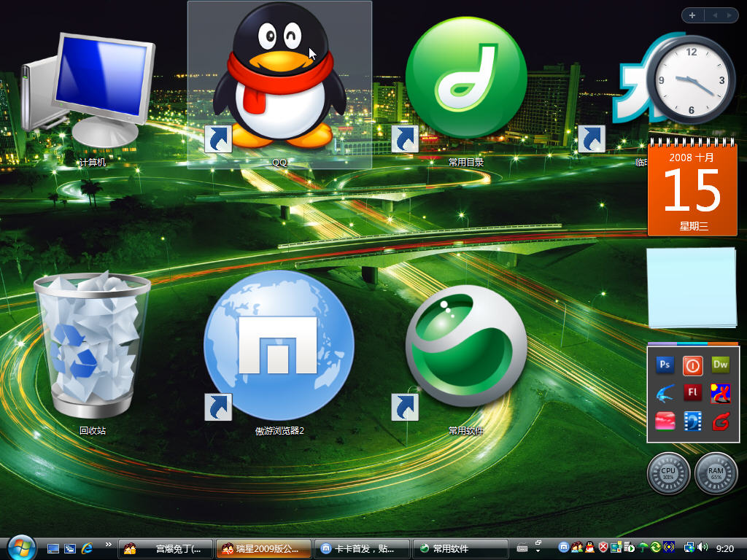Click the green sync arrows tray icon
The height and width of the screenshot is (560, 747).
pos(656,547)
